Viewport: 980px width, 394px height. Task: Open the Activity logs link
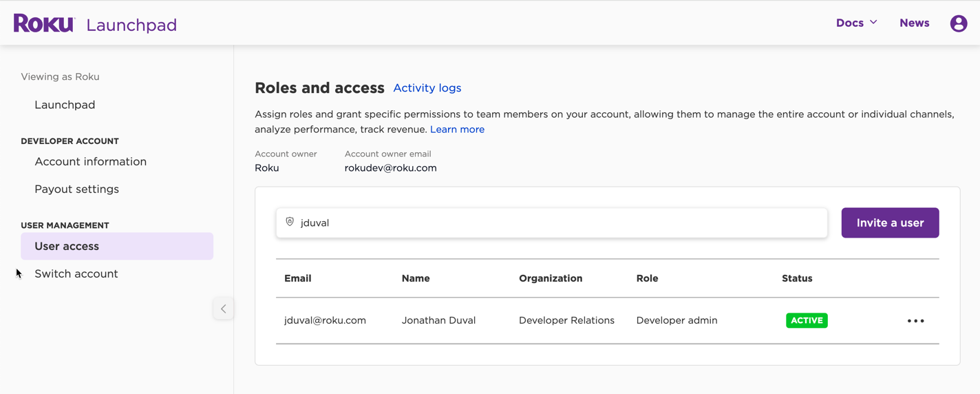(x=427, y=88)
